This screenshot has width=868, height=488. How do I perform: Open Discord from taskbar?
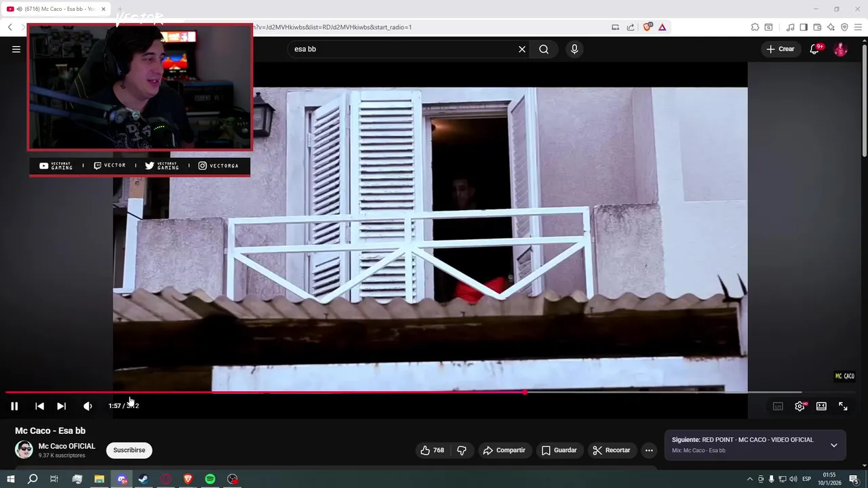(x=122, y=479)
